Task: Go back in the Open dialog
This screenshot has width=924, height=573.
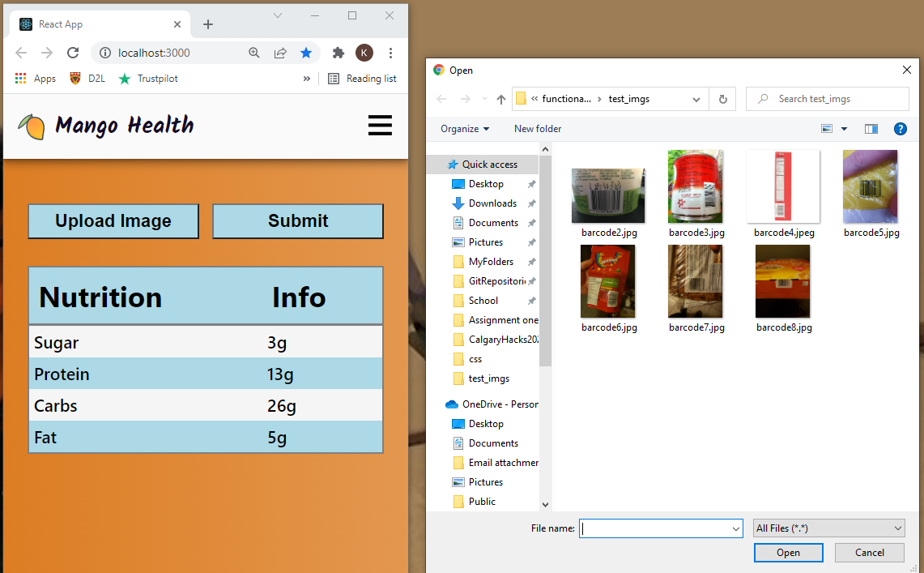Action: (441, 99)
